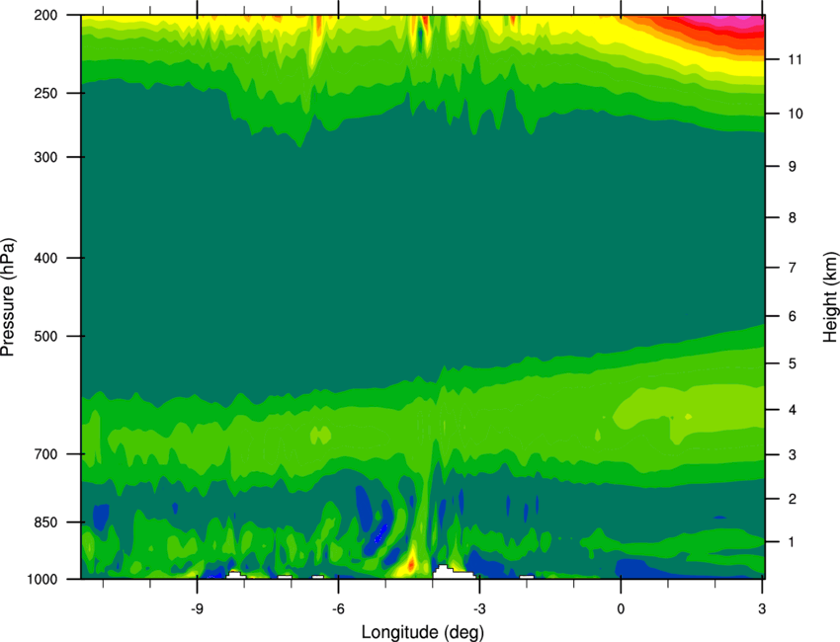
Task: Click the 5 km height label
Action: 793,363
